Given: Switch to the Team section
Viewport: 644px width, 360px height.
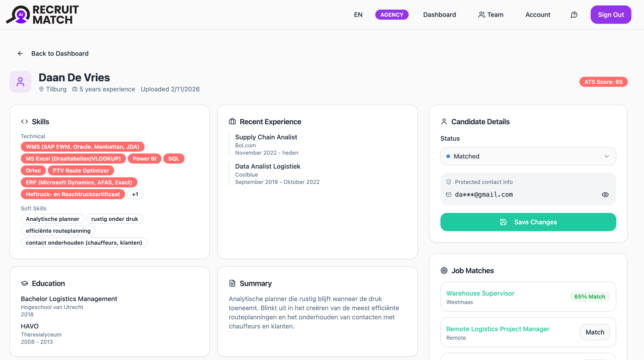Looking at the screenshot, I should (491, 14).
